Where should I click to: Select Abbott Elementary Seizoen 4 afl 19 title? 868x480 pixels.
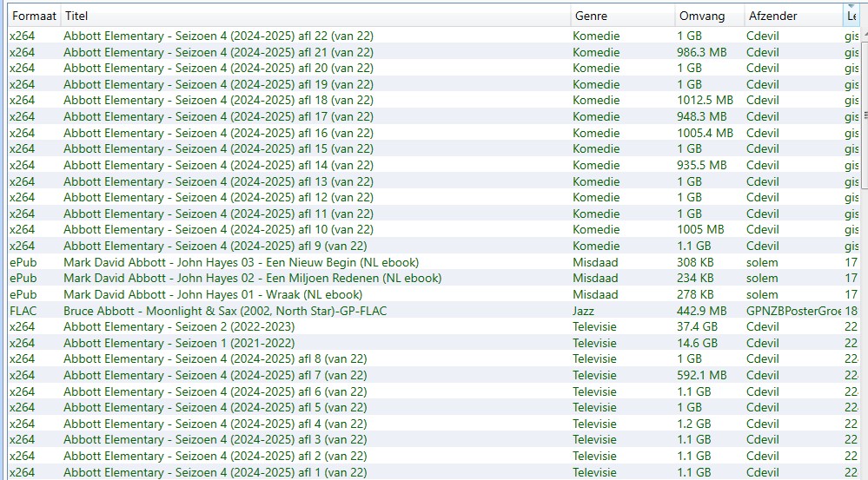(218, 84)
